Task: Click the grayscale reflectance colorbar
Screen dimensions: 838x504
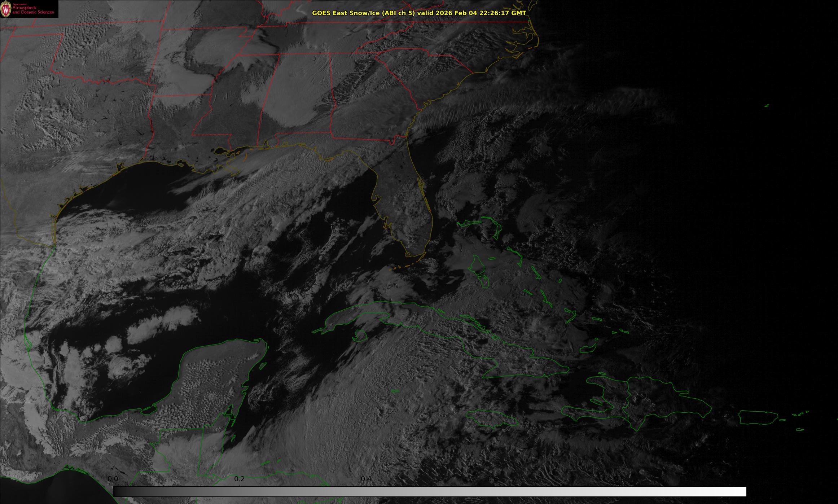Action: 429,491
